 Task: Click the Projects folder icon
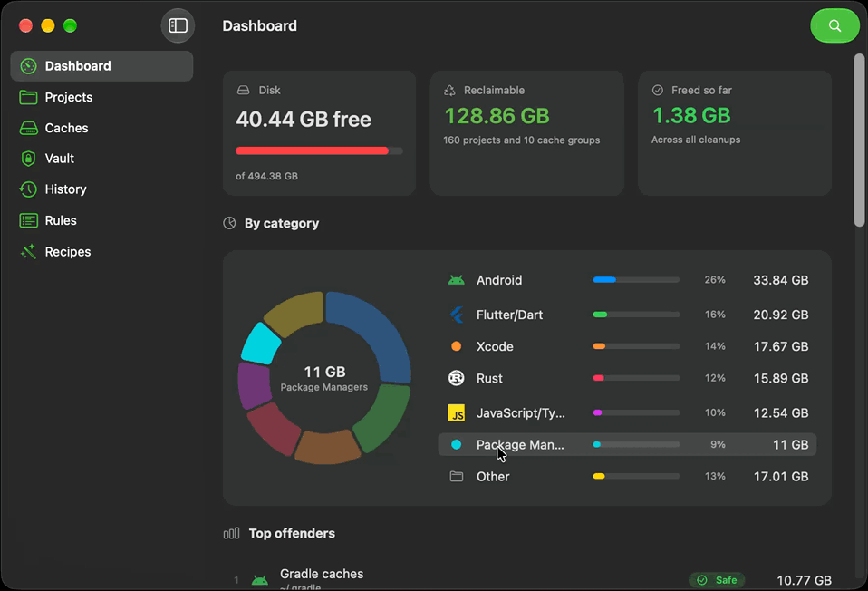click(x=28, y=98)
